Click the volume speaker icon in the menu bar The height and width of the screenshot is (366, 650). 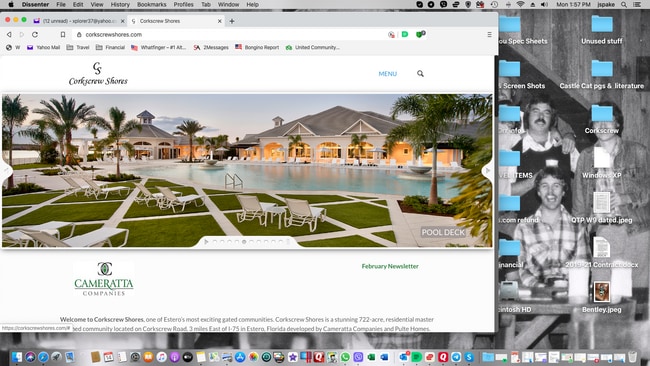[545, 5]
